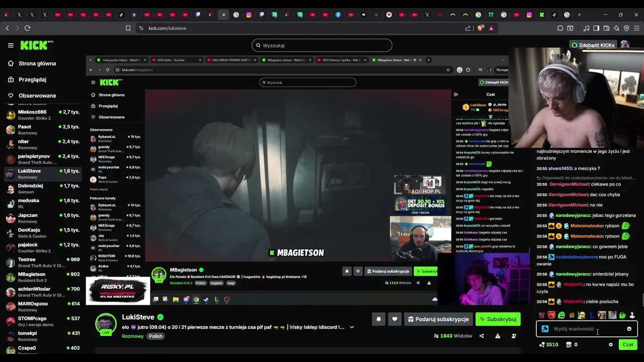Toggle notifications bell for LukiSteve
The image size is (644, 362).
(378, 319)
